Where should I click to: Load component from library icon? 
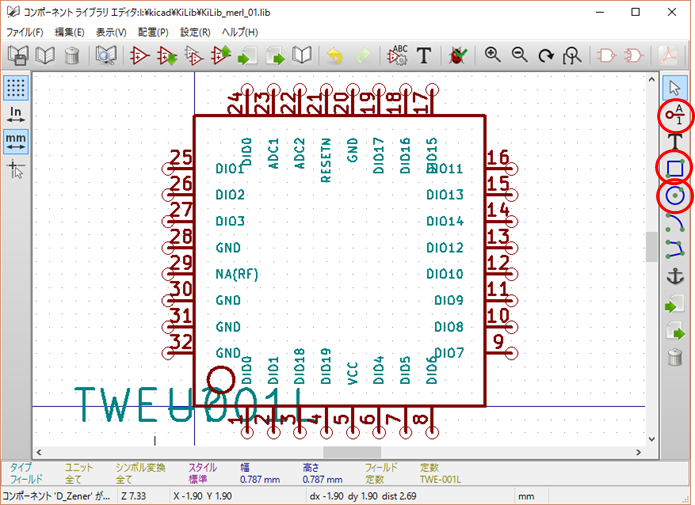(167, 56)
